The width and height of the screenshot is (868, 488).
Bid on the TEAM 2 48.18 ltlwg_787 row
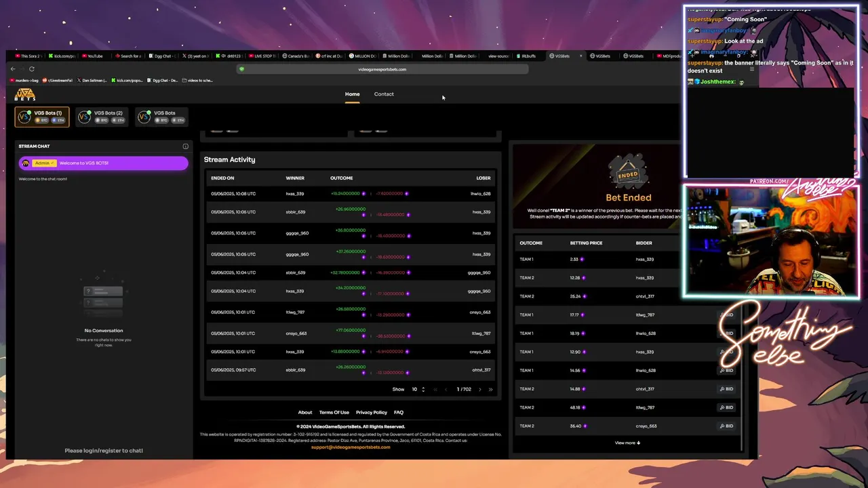[x=726, y=407]
